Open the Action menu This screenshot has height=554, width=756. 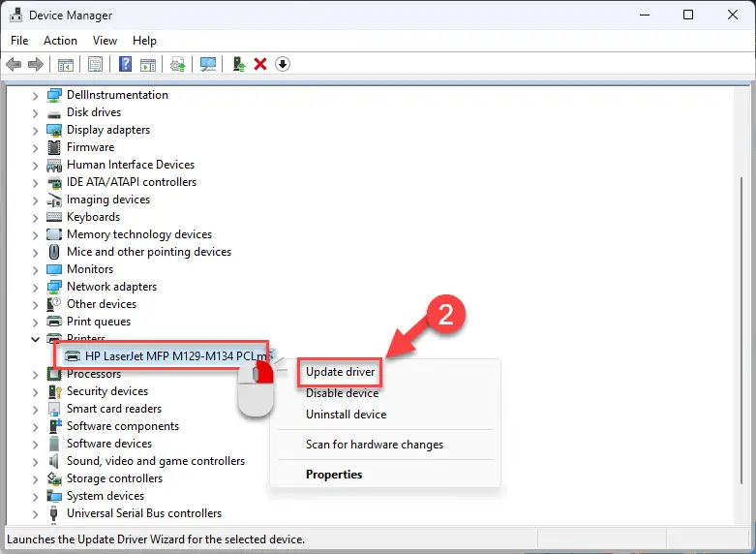click(60, 41)
